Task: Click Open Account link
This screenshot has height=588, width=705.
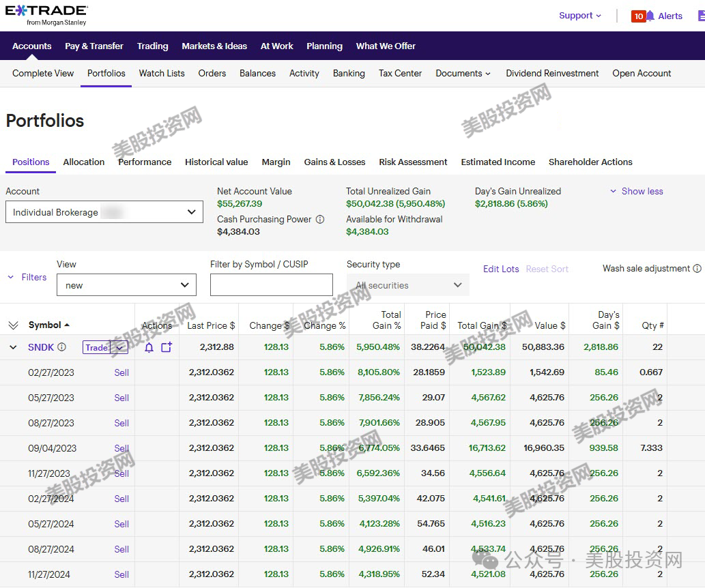Action: pyautogui.click(x=642, y=73)
